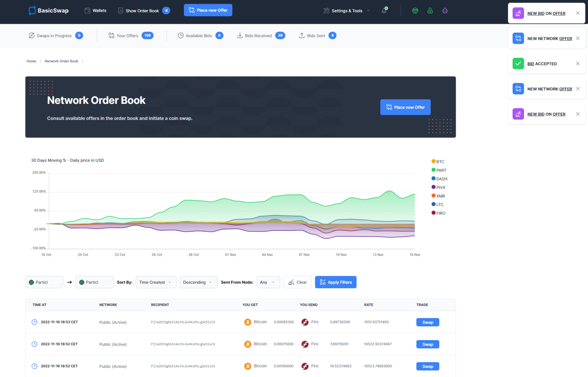Open the Descending order dropdown

(x=199, y=282)
